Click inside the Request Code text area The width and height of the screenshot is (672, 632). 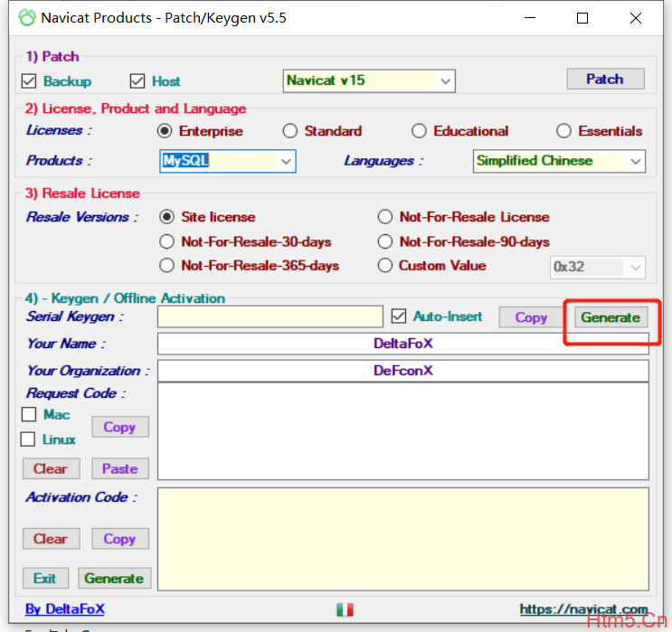point(402,431)
